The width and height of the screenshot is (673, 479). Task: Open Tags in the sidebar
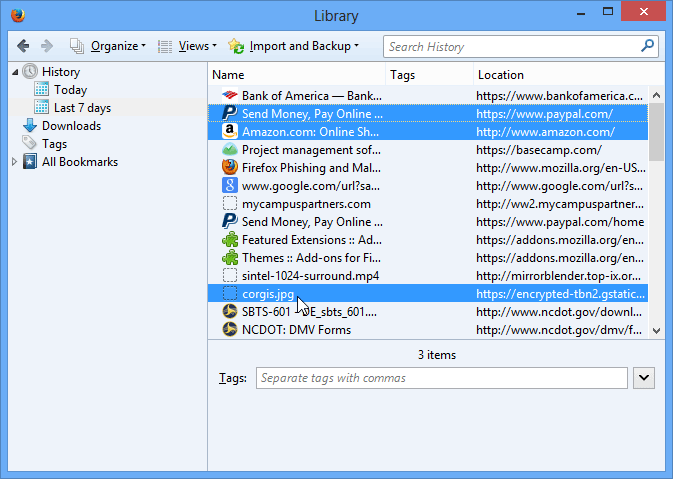pyautogui.click(x=55, y=144)
